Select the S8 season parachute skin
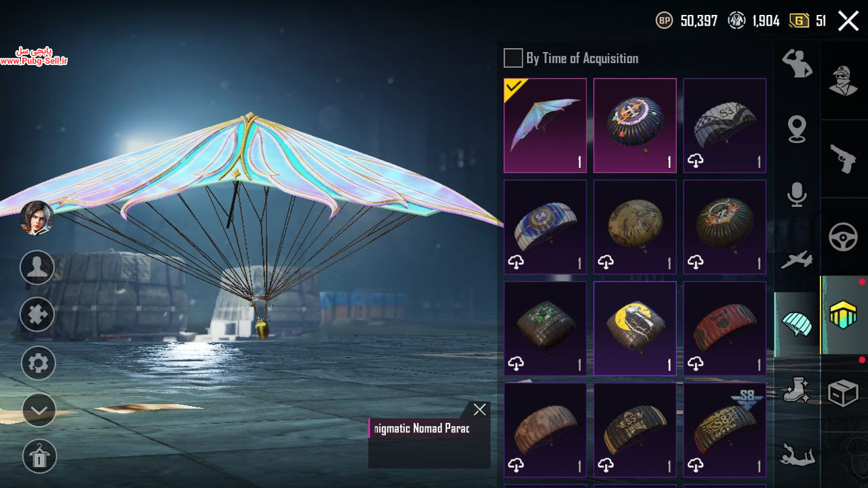This screenshot has height=488, width=868. click(724, 430)
